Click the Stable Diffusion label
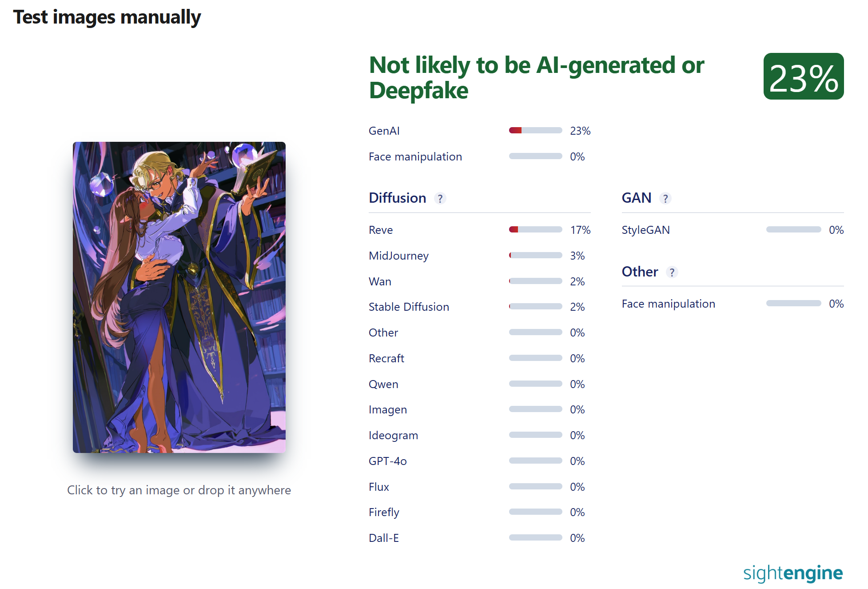The height and width of the screenshot is (589, 868). click(409, 307)
